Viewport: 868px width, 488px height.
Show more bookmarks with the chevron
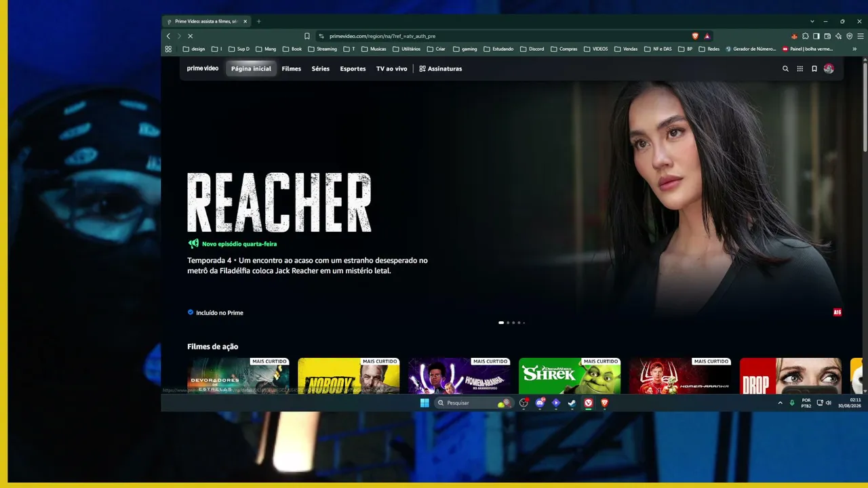coord(854,49)
